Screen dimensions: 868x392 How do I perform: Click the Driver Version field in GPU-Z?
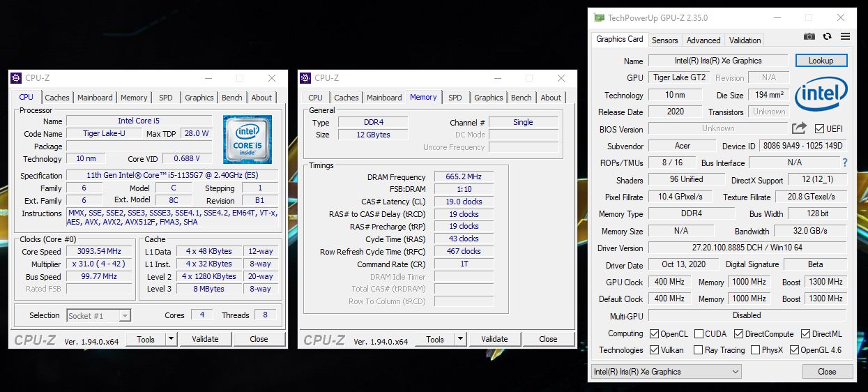point(747,248)
